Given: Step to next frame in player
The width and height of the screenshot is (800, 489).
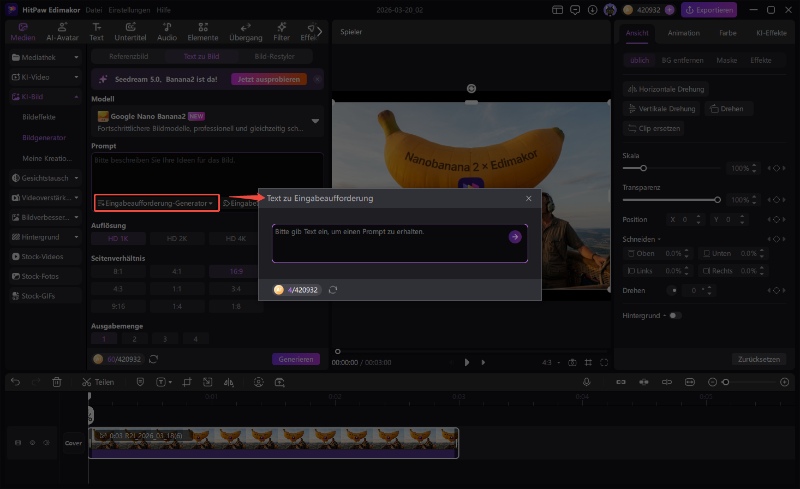Looking at the screenshot, I should click(483, 362).
